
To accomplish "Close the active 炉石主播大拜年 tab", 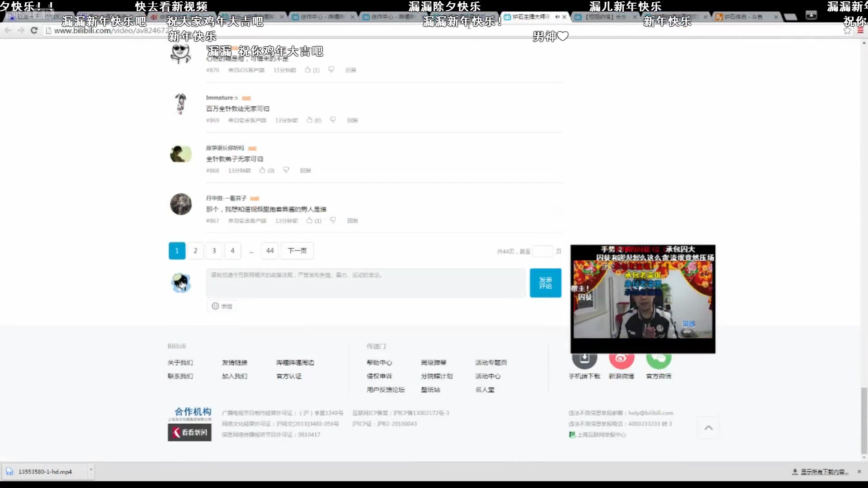I will point(564,17).
